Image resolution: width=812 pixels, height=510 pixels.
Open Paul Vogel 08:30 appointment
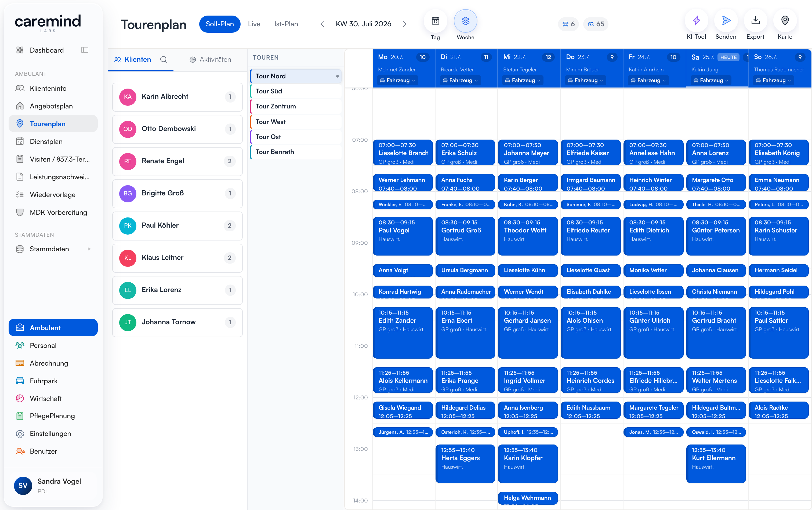point(403,236)
